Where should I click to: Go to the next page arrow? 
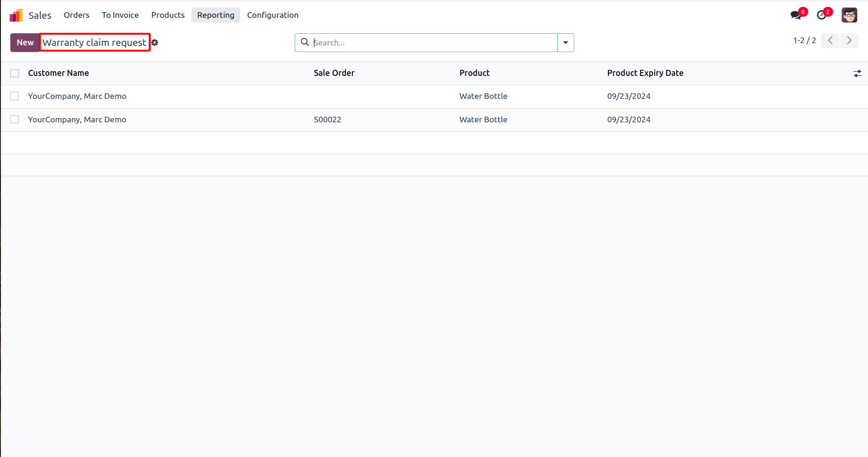(849, 40)
